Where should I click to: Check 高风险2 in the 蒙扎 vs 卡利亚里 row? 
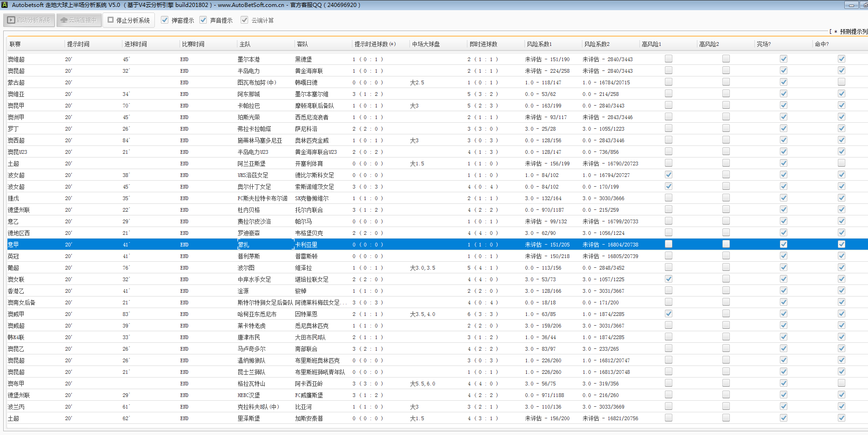[726, 244]
